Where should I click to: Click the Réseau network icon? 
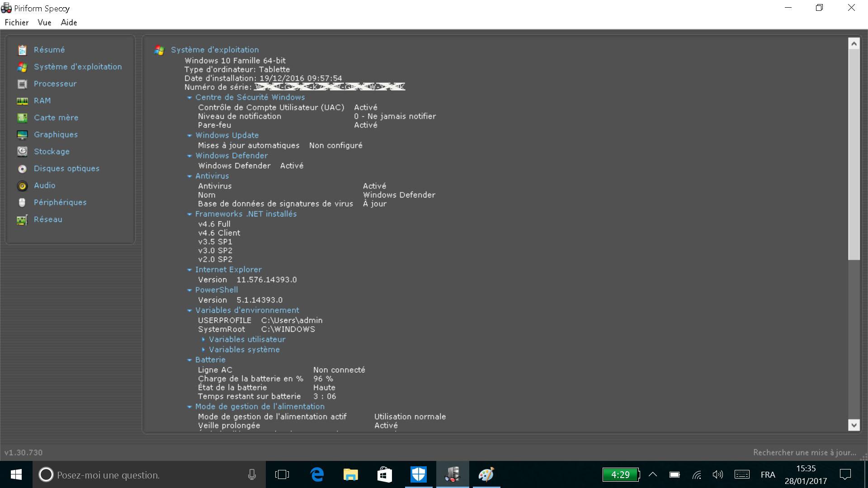click(x=22, y=220)
